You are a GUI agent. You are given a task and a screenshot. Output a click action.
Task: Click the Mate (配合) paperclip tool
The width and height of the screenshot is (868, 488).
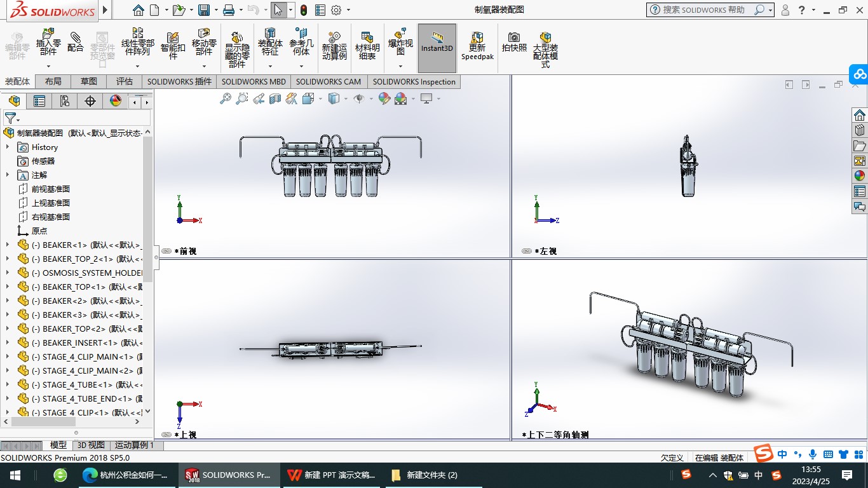coord(76,42)
